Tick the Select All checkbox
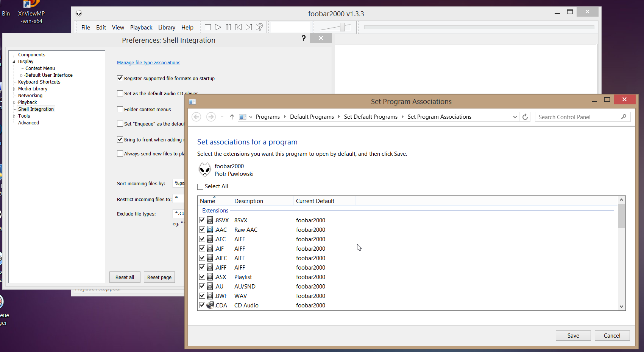The image size is (644, 352). [x=200, y=186]
